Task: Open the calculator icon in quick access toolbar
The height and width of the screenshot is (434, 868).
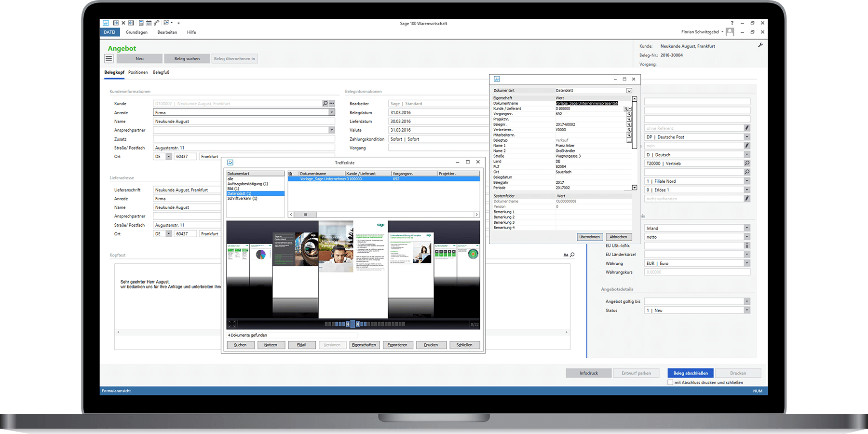Action: (141, 23)
